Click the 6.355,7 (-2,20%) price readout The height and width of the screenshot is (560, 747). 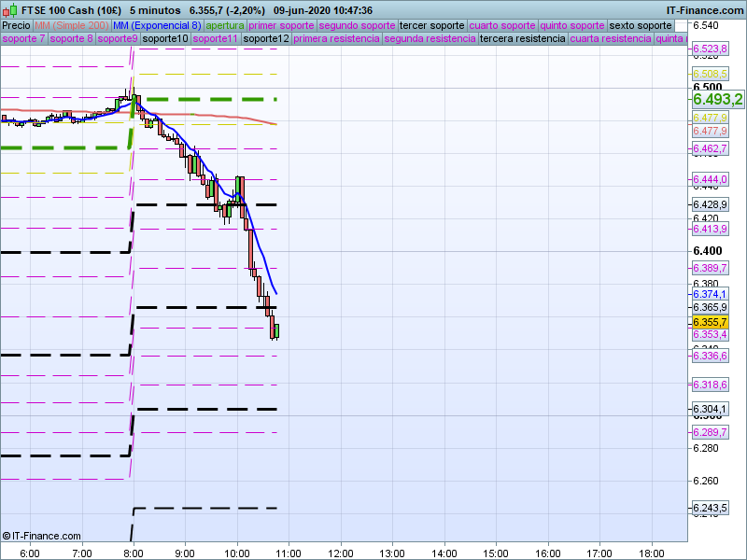[x=227, y=10]
